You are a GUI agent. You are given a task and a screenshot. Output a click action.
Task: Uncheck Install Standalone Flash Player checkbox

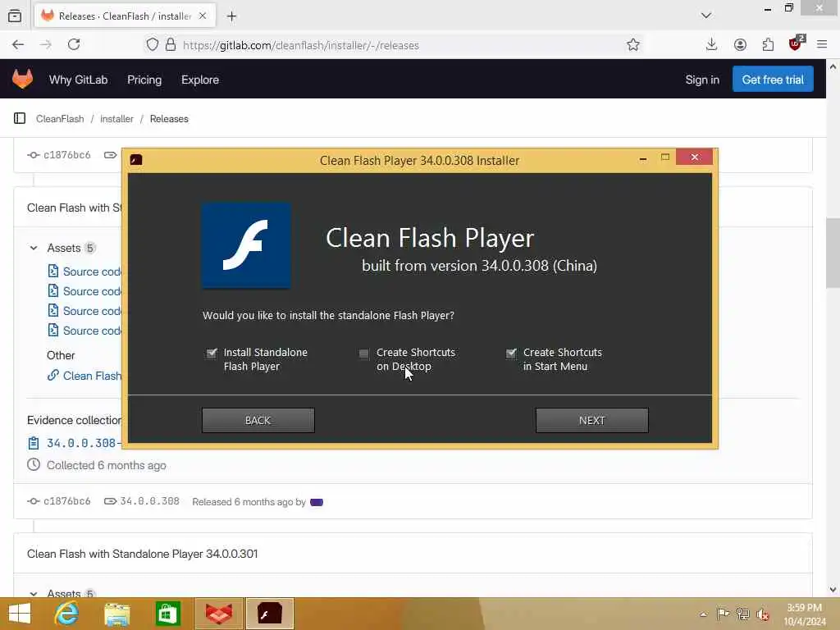[x=212, y=353]
